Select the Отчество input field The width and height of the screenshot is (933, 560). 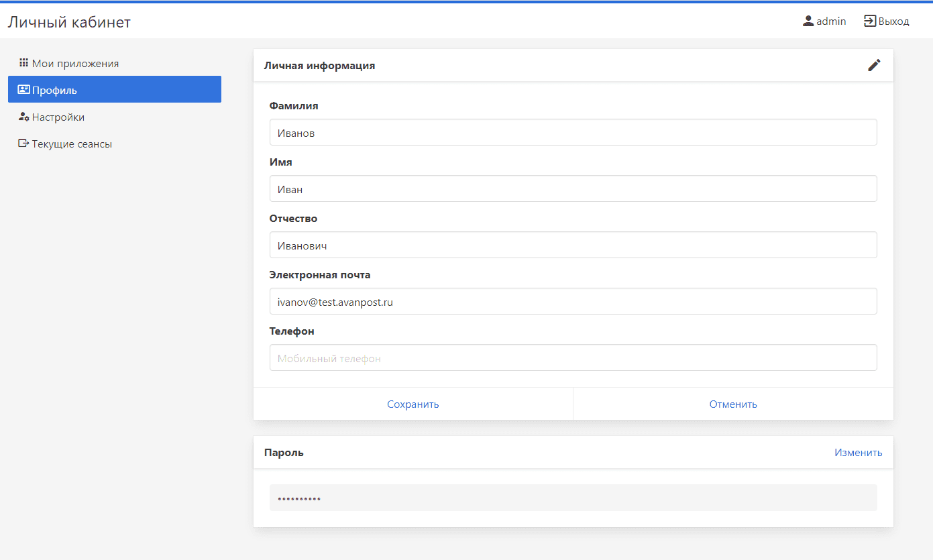573,245
